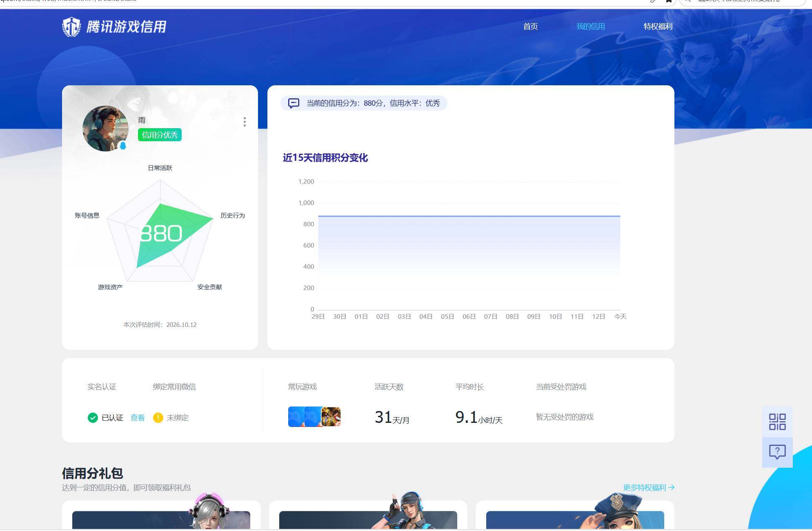Click the user avatar picture
Viewport: 812px width, 531px height.
coord(105,129)
